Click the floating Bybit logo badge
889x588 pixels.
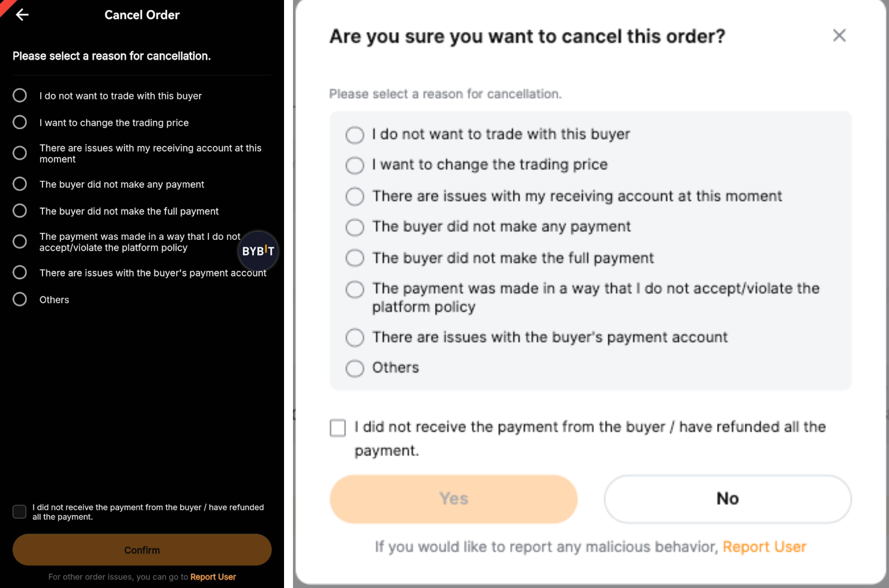point(258,251)
